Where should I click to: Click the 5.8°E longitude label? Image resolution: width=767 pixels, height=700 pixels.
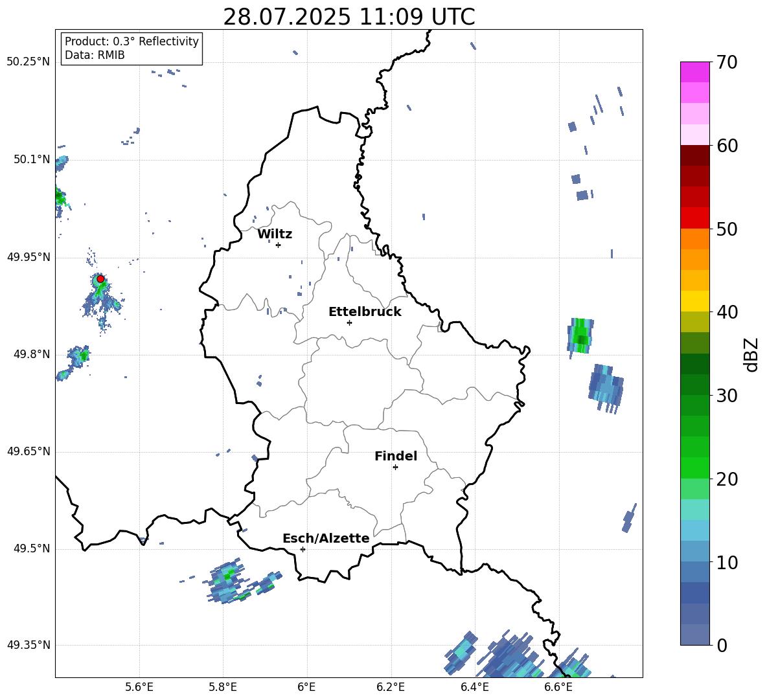click(223, 687)
